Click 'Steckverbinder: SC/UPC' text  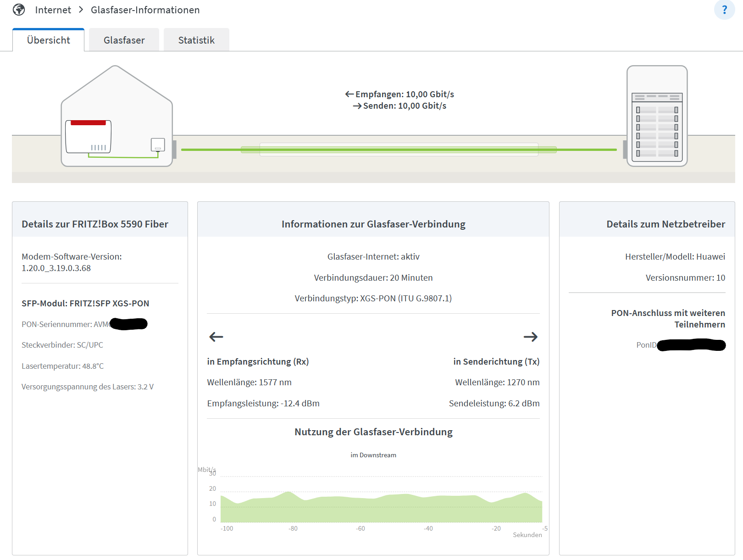point(62,345)
